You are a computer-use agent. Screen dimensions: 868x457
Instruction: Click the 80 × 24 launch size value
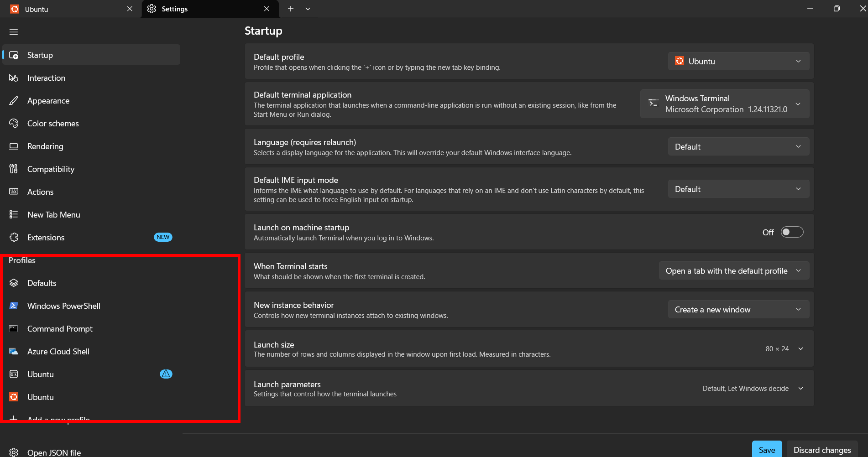point(777,349)
